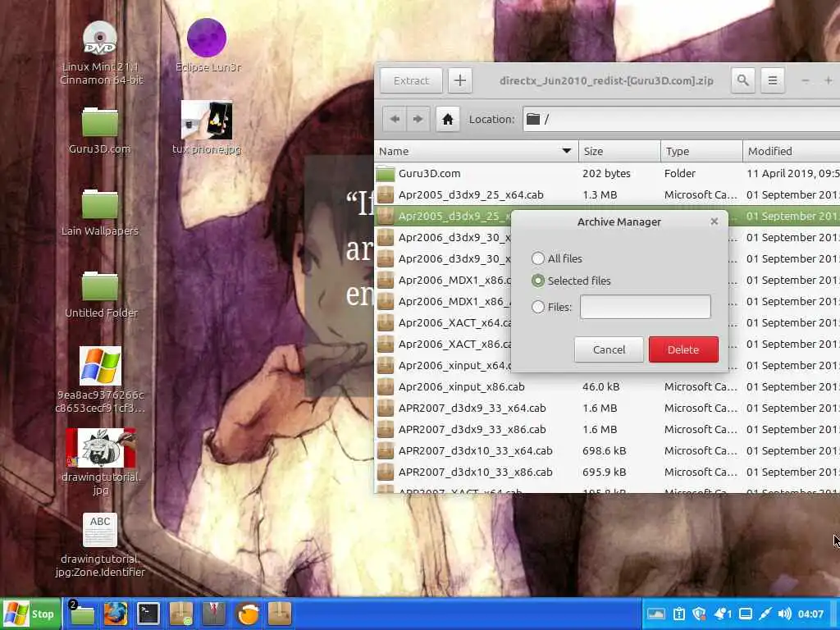The height and width of the screenshot is (630, 840).
Task: Sort by the Name column header
Action: [476, 151]
